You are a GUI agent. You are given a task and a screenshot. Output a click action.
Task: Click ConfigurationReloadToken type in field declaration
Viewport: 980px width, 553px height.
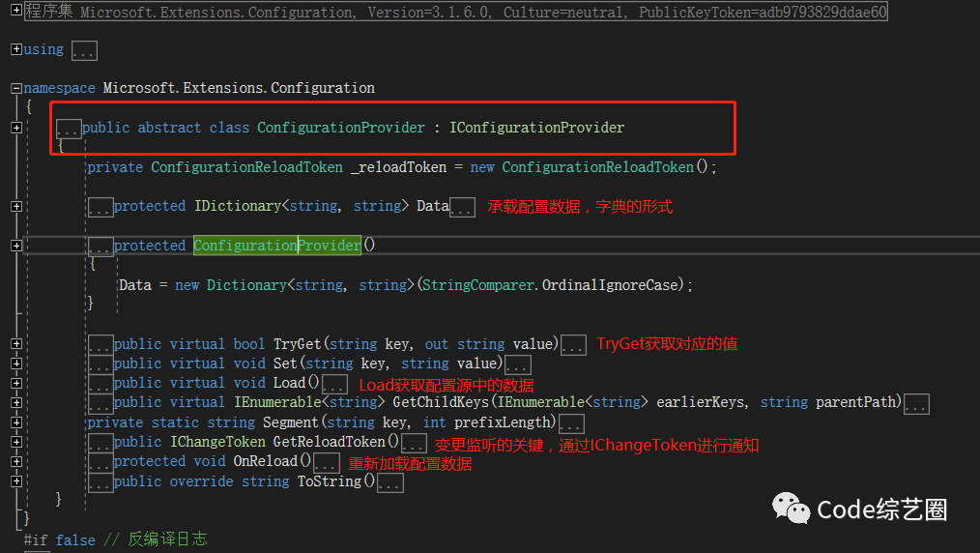246,167
